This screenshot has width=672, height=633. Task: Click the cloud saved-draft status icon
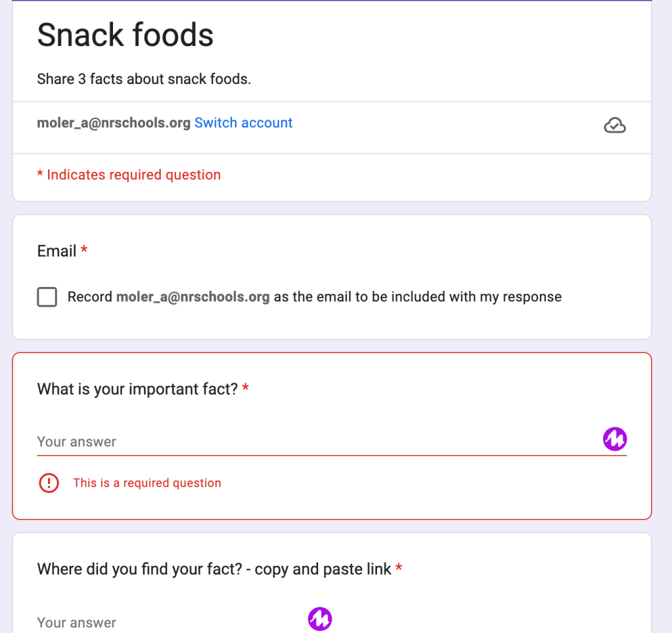click(x=614, y=125)
